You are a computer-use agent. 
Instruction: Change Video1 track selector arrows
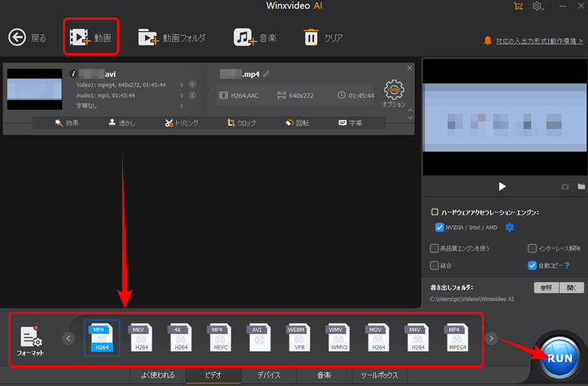[181, 85]
